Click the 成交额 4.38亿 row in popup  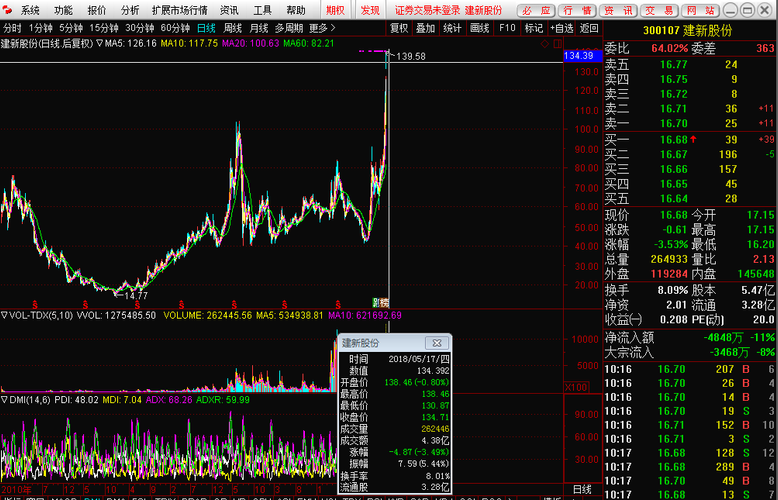[x=395, y=440]
